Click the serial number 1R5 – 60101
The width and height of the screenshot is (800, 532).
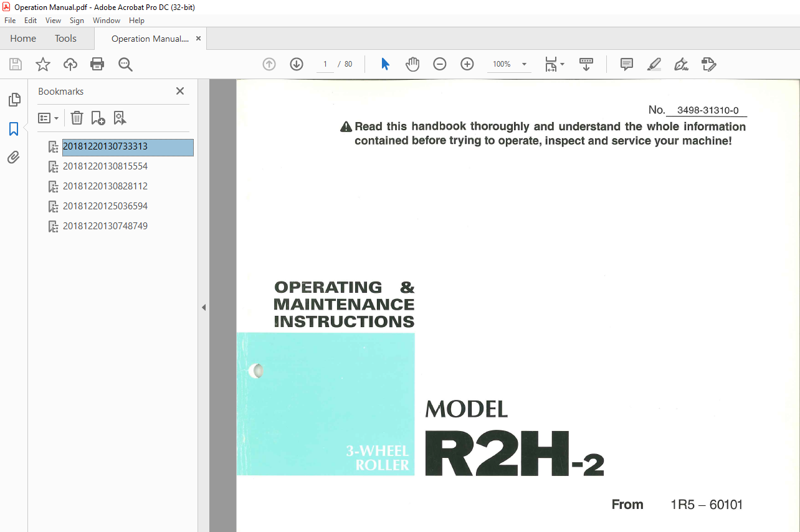tap(707, 505)
